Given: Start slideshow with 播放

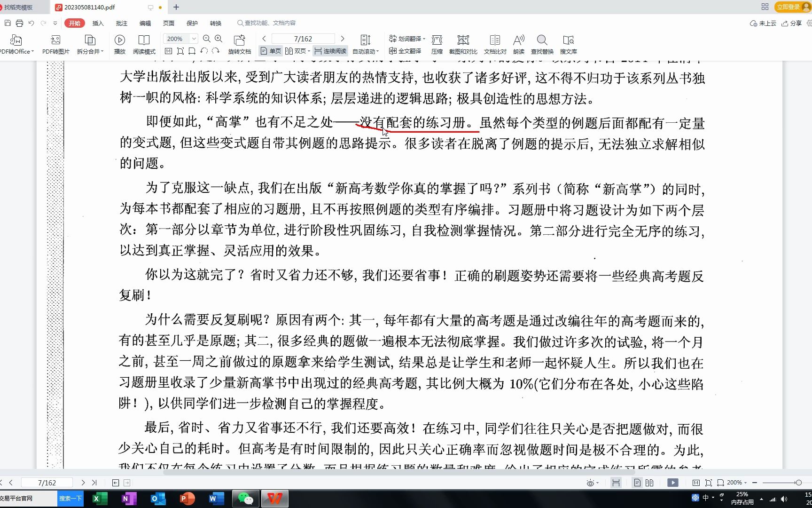Looking at the screenshot, I should [120, 45].
